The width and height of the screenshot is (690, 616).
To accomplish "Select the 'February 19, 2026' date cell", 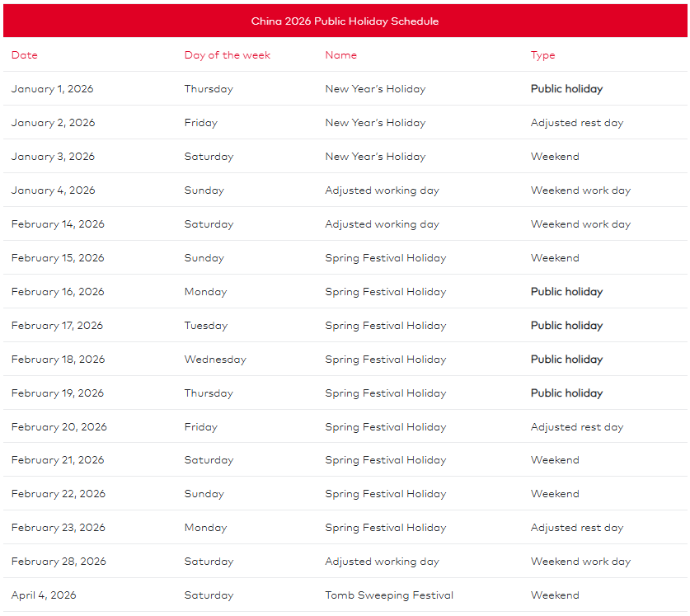I will click(58, 393).
